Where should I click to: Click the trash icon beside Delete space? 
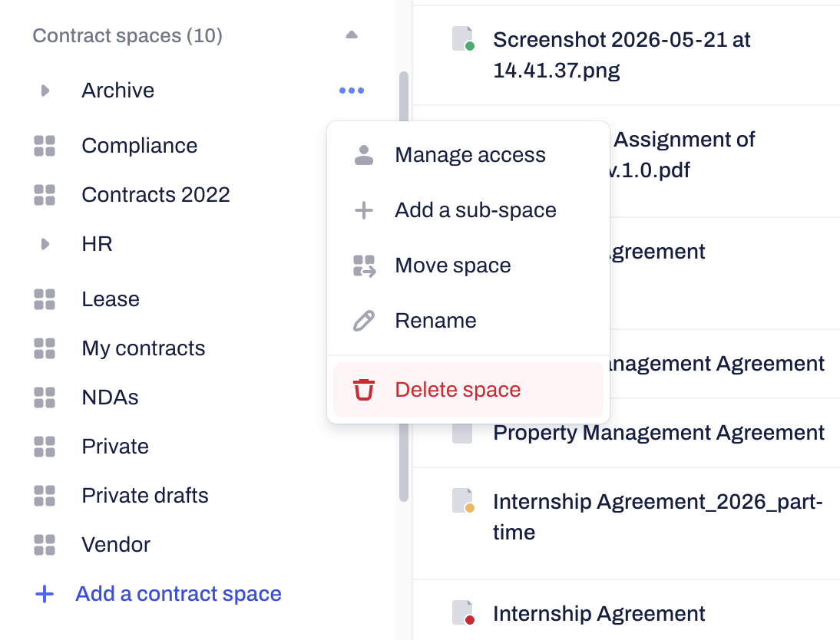tap(364, 389)
